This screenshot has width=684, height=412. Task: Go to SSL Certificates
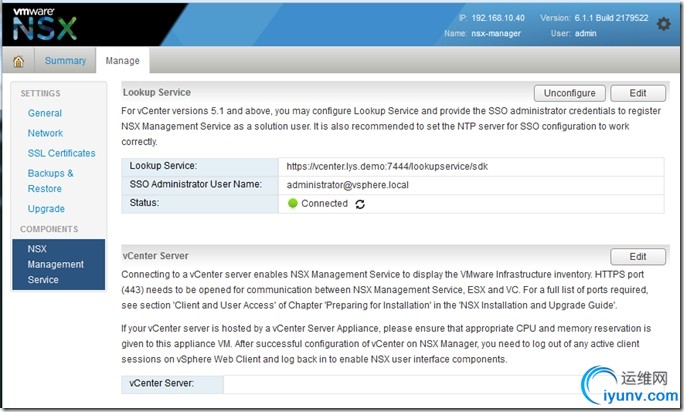pos(62,153)
